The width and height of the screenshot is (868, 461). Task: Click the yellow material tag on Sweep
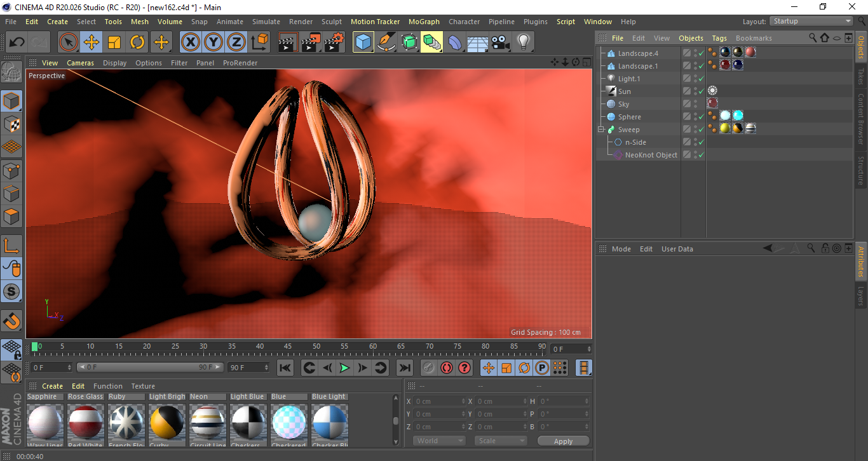tap(725, 128)
